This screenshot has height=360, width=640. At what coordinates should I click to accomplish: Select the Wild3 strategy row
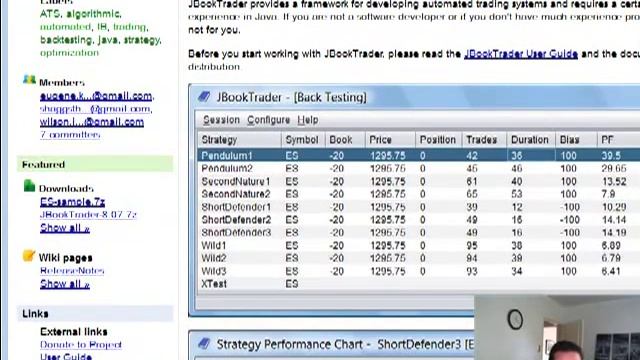(419, 271)
